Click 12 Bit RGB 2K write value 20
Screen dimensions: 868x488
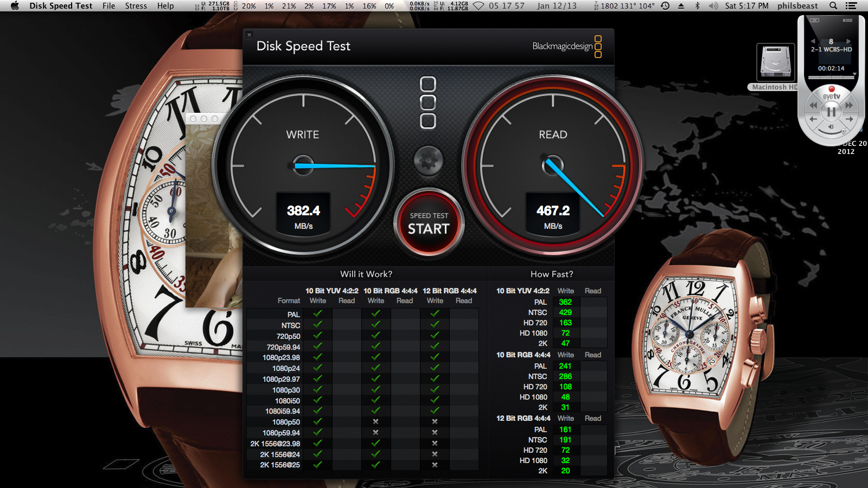click(x=565, y=471)
